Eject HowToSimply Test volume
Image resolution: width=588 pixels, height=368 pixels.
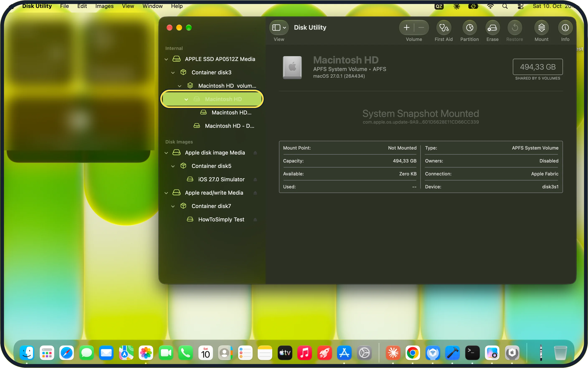[255, 220]
